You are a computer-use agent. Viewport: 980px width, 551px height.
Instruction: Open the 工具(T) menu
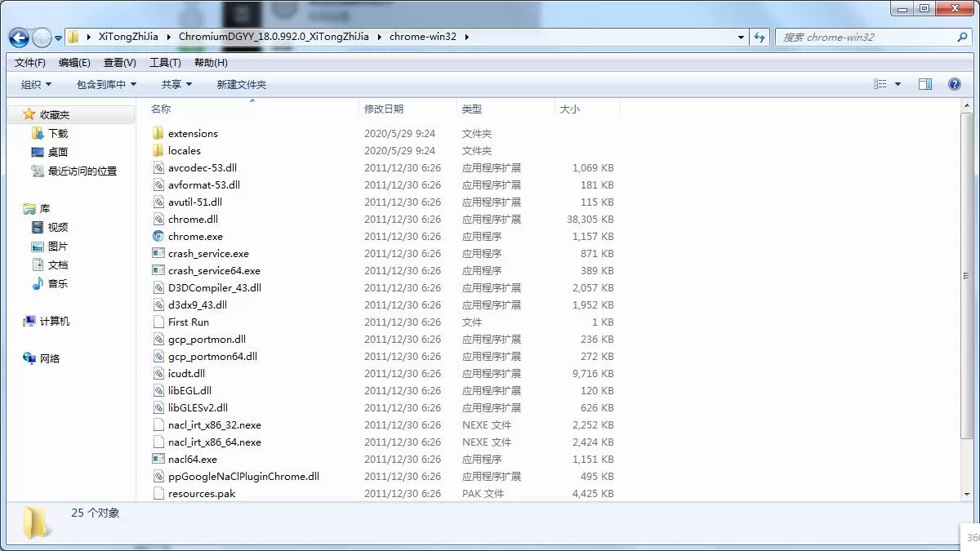pyautogui.click(x=165, y=63)
